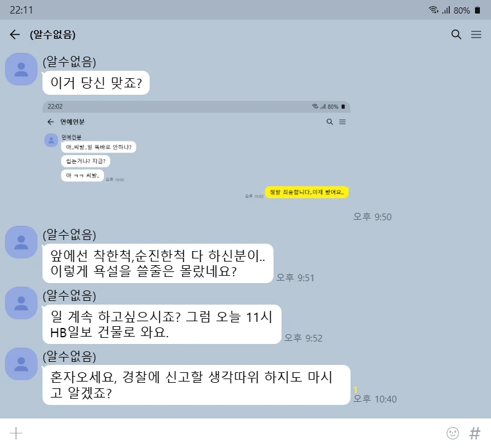Tap sender avatar beside '이거 당신 맞죠?'
Screen dimensions: 491x448
22,69
